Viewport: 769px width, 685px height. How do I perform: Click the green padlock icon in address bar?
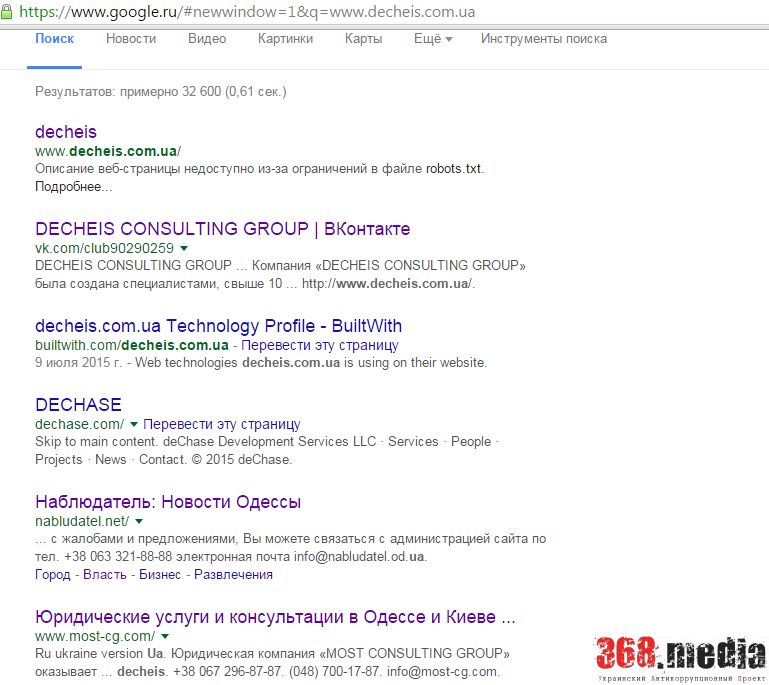click(8, 12)
